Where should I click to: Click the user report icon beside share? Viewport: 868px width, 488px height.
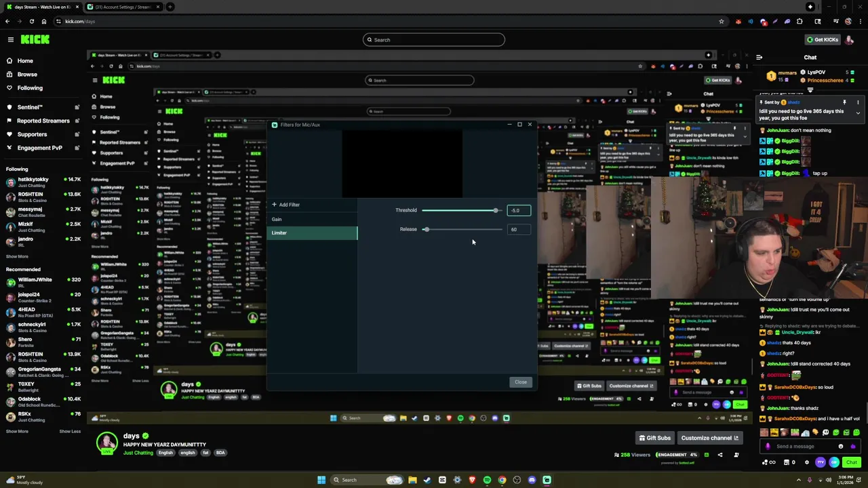tap(736, 455)
